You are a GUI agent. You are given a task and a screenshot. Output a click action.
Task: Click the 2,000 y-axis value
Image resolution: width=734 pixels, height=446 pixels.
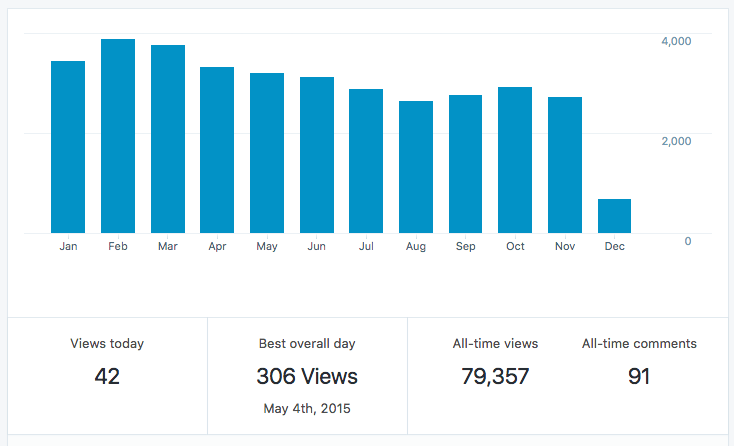pyautogui.click(x=676, y=141)
